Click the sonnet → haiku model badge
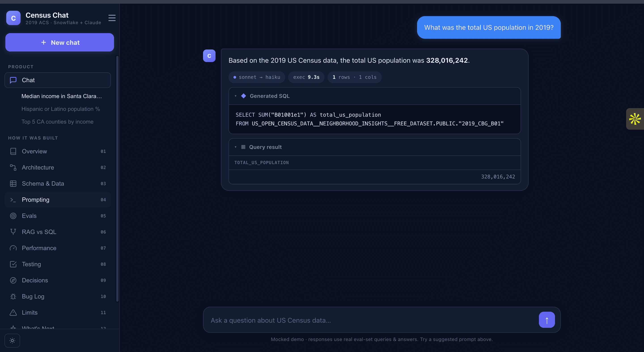This screenshot has width=644, height=352. [x=257, y=77]
